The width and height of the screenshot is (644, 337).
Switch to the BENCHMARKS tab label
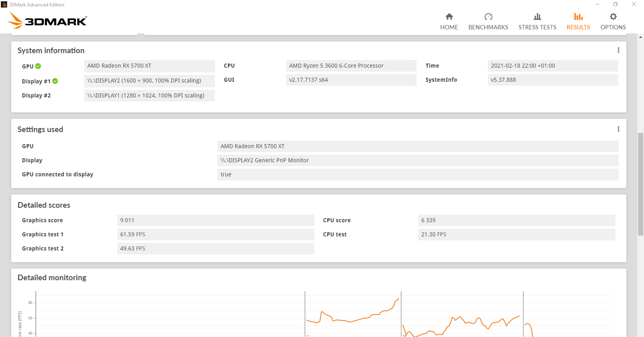point(488,27)
